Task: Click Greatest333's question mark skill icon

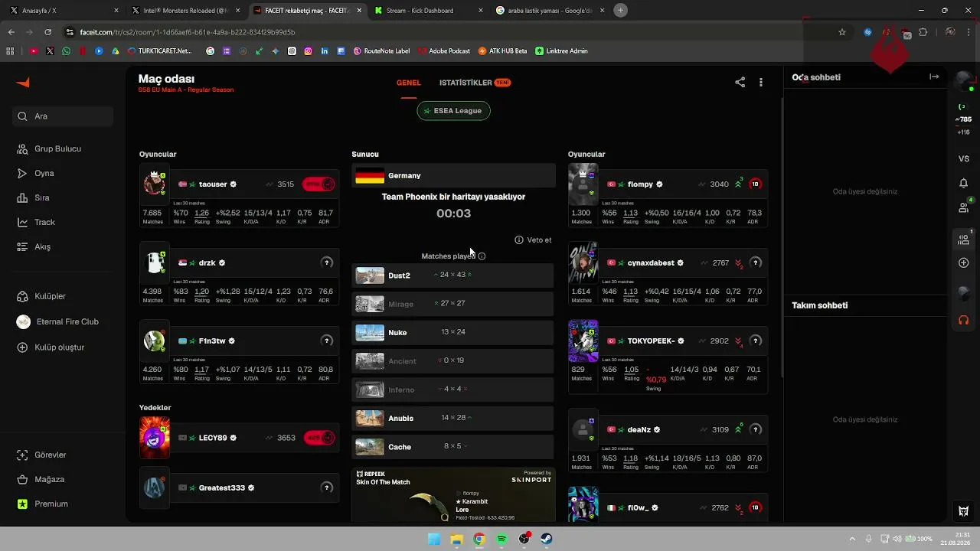Action: coord(327,487)
